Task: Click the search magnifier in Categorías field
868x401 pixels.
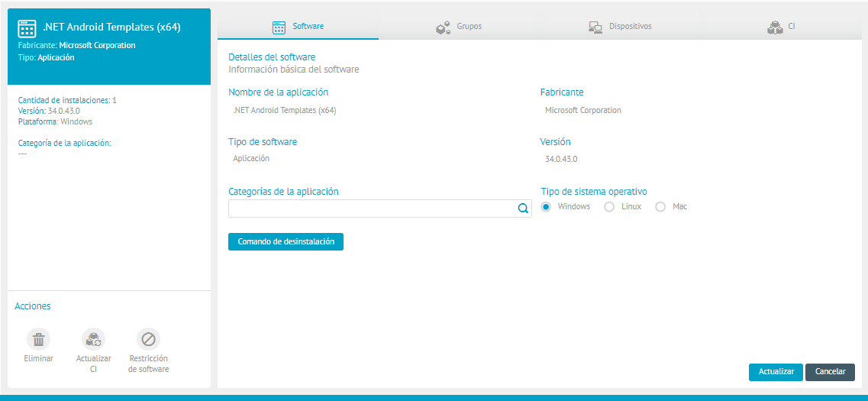Action: [523, 209]
